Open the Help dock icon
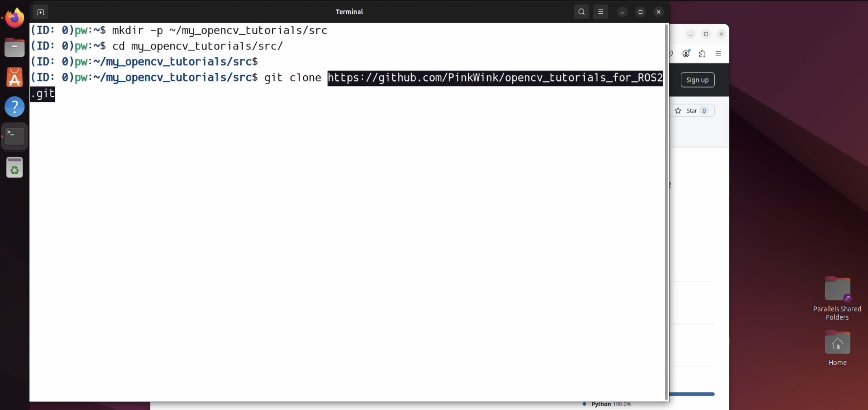This screenshot has height=410, width=868. coord(15,107)
